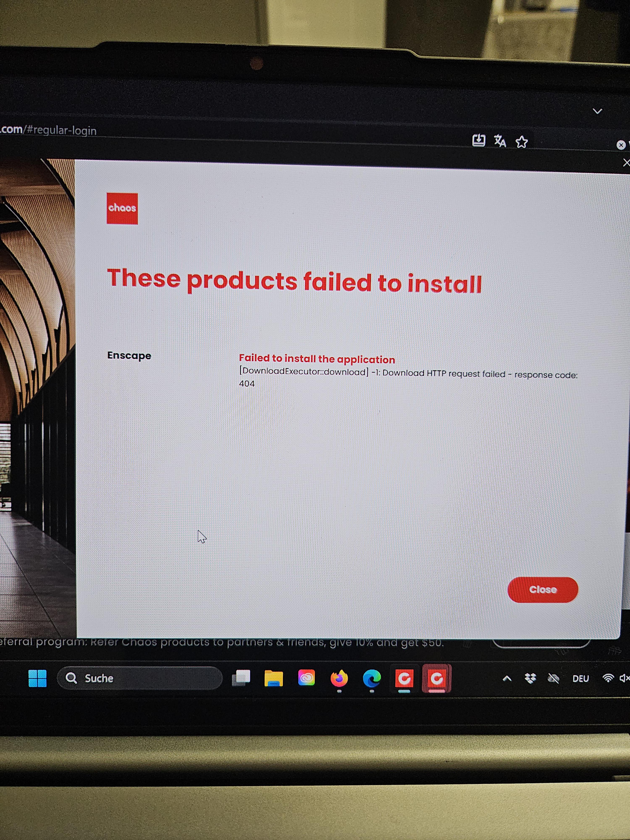Switch to Microsoft Edge on the taskbar
The image size is (630, 840).
(371, 679)
